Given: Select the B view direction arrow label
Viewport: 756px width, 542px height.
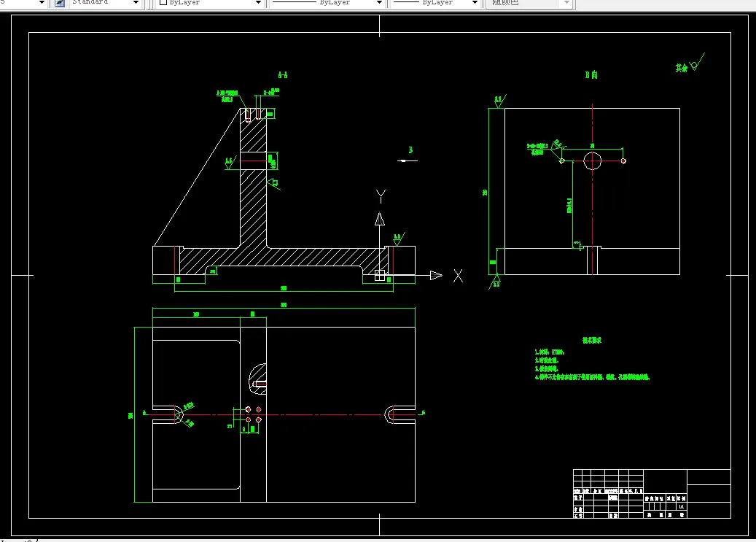Looking at the screenshot, I should [410, 150].
